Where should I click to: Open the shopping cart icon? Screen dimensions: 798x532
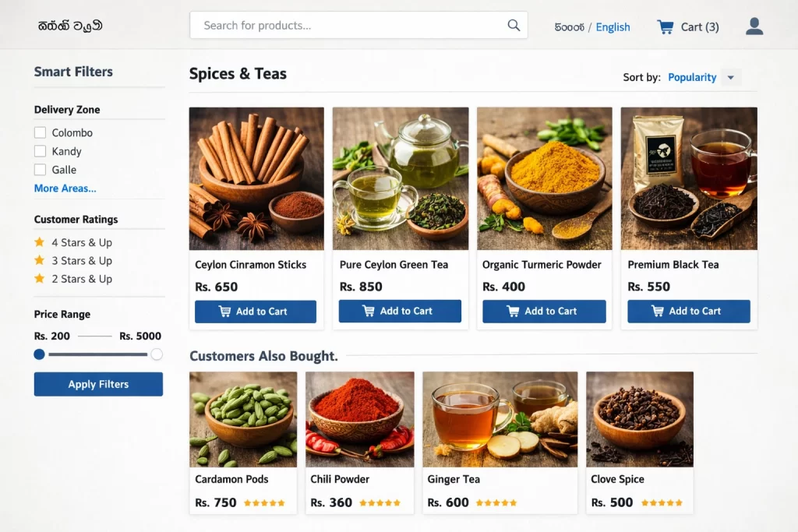[665, 27]
